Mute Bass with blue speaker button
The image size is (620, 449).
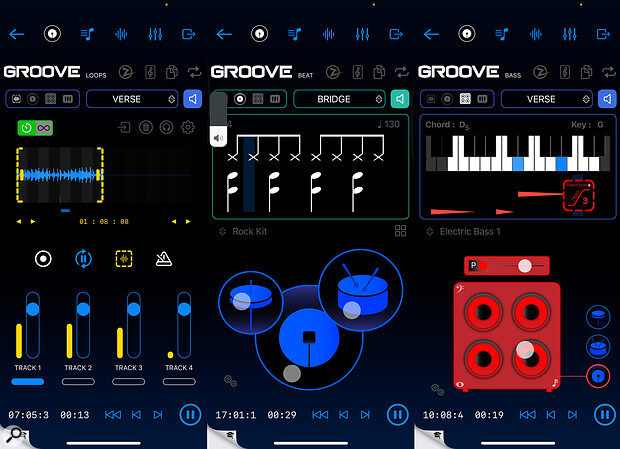(x=607, y=99)
